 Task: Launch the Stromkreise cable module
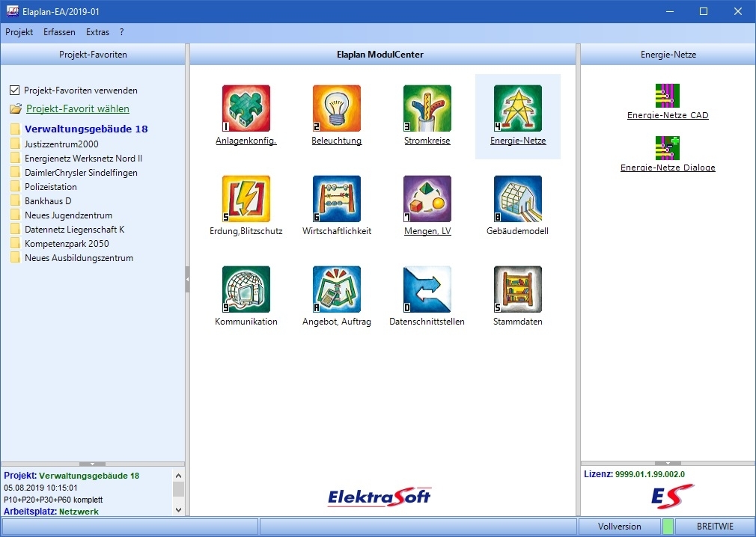427,108
